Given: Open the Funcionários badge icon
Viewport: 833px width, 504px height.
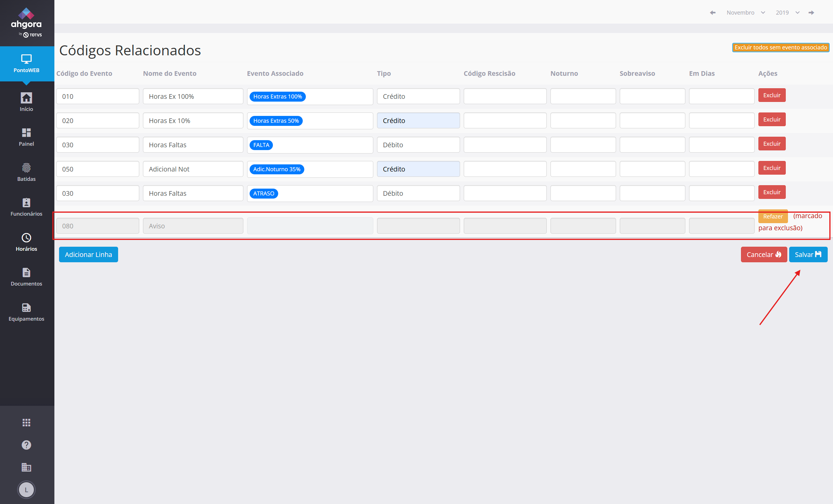Looking at the screenshot, I should pos(26,203).
